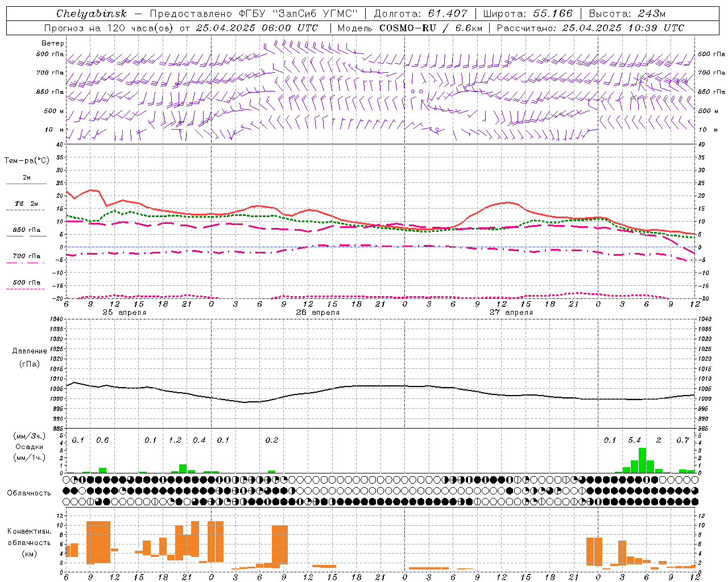The width and height of the screenshot is (728, 582).
Task: Click the '5.4' precipitation total value
Action: point(634,440)
